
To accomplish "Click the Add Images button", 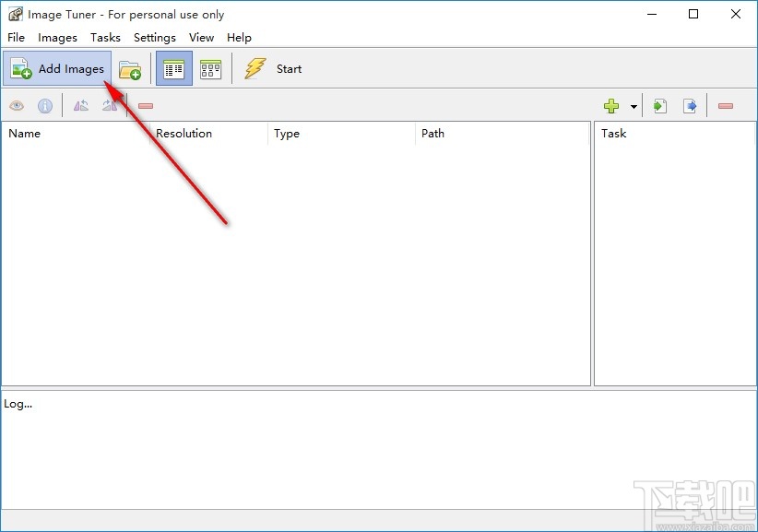I will coord(57,68).
